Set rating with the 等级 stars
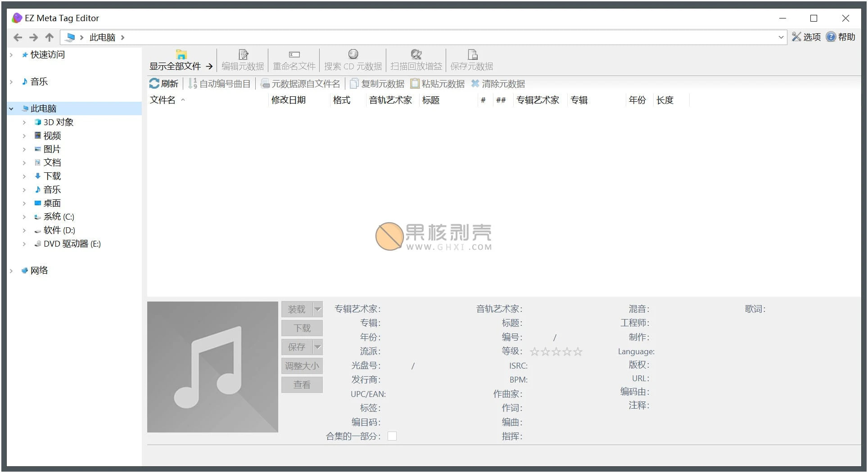 [x=556, y=351]
